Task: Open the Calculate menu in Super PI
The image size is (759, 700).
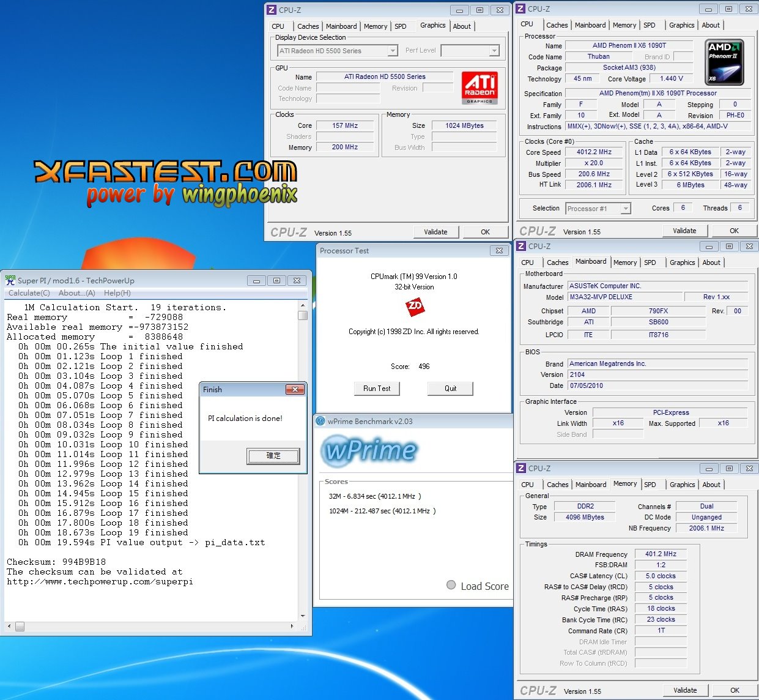Action: tap(29, 293)
